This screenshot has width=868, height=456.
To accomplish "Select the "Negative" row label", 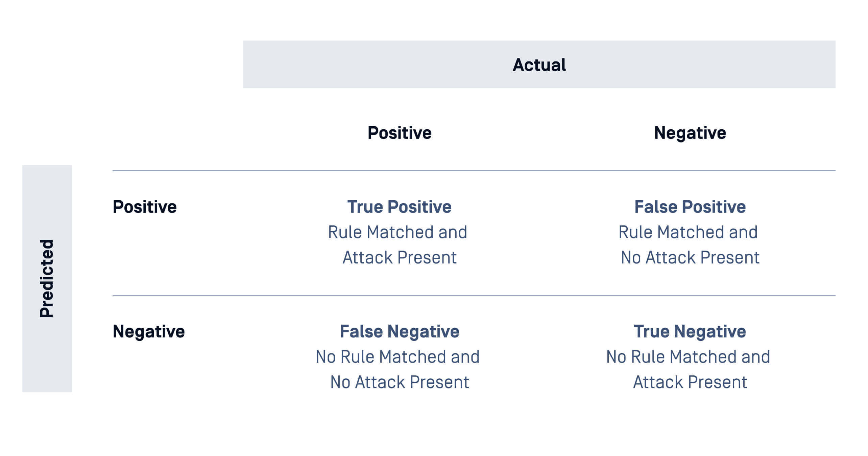I will 149,331.
